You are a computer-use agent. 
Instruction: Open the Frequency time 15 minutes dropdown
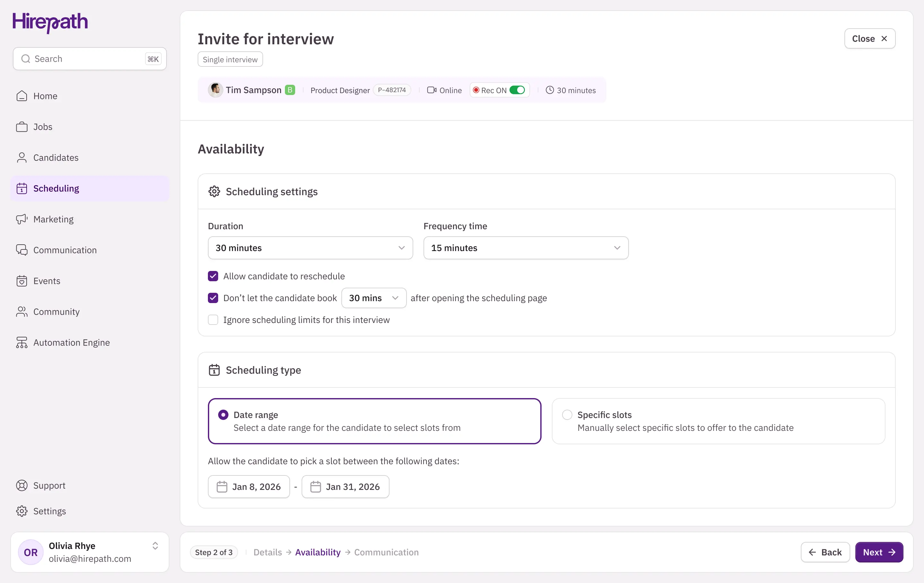(x=526, y=248)
